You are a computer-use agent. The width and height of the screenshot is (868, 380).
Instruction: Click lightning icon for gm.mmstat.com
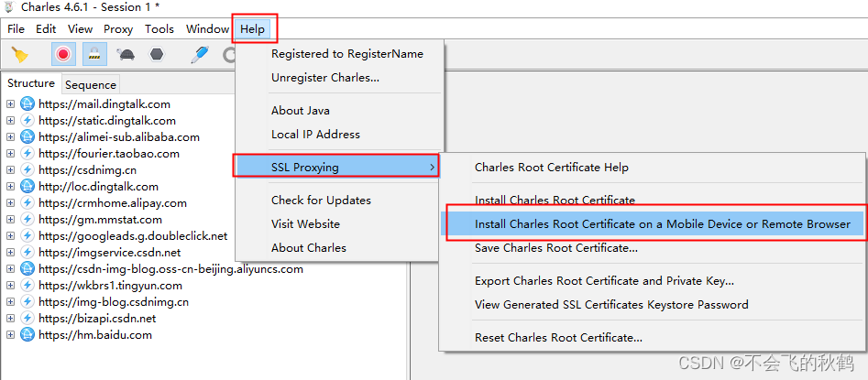point(27,220)
